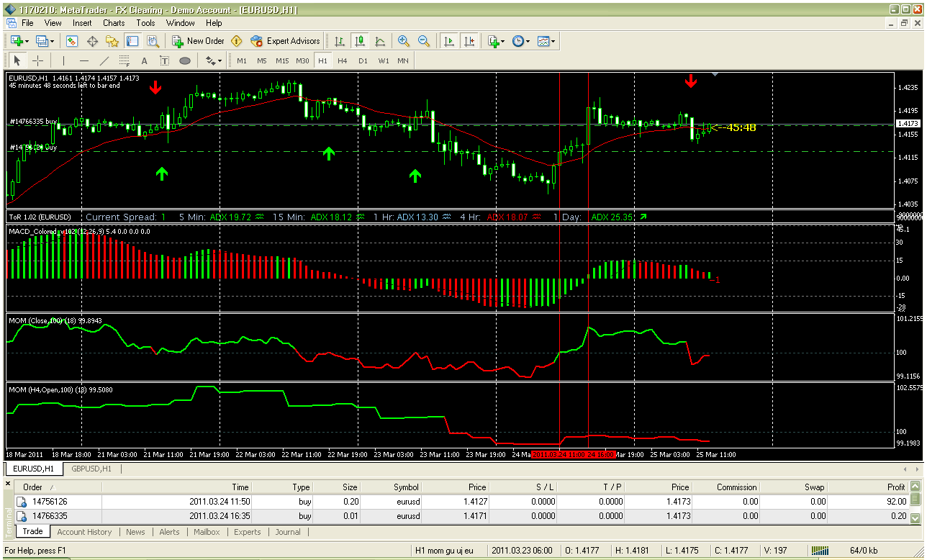Open the Charts menu
Viewport: 927px width, 560px height.
click(114, 23)
